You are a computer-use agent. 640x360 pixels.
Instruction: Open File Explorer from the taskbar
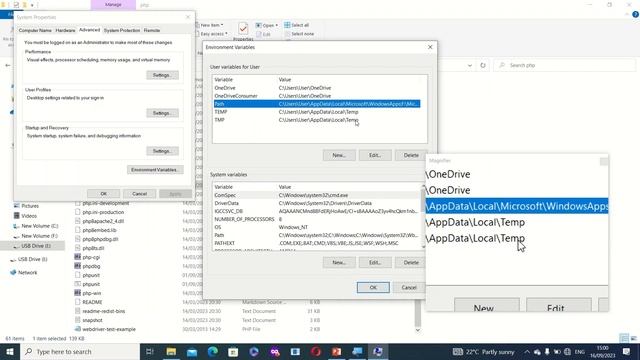171,351
